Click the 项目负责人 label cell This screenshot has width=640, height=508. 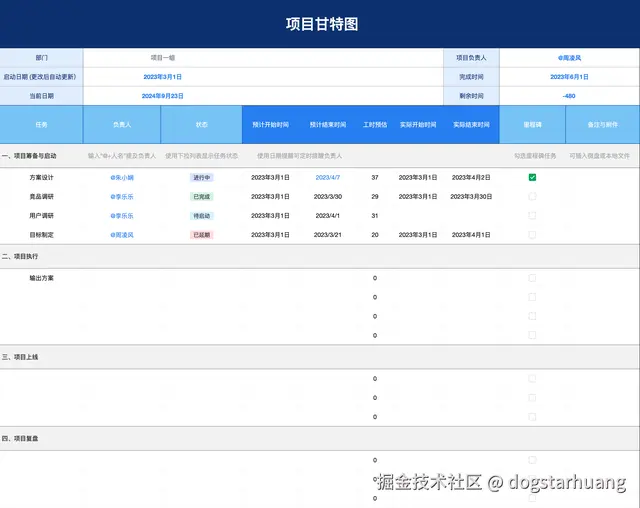point(471,58)
